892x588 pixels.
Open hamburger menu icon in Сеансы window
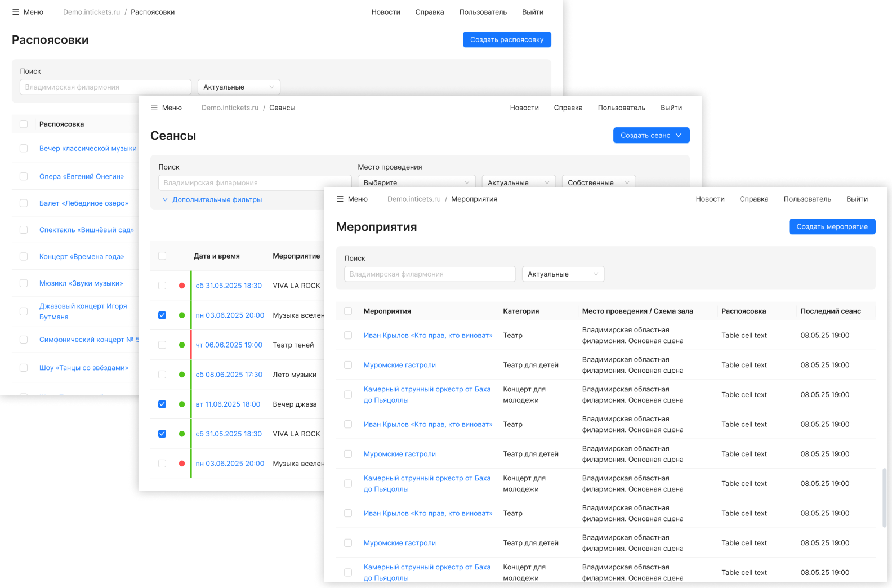(x=154, y=108)
